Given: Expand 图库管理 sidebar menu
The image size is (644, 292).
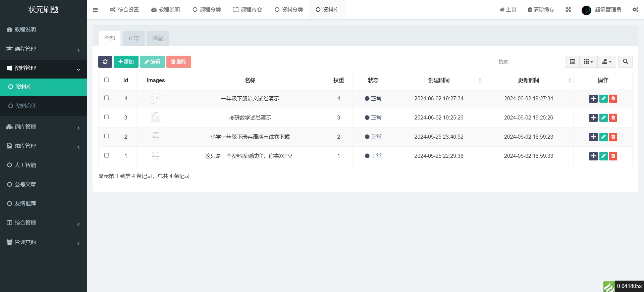Looking at the screenshot, I should click(x=43, y=146).
